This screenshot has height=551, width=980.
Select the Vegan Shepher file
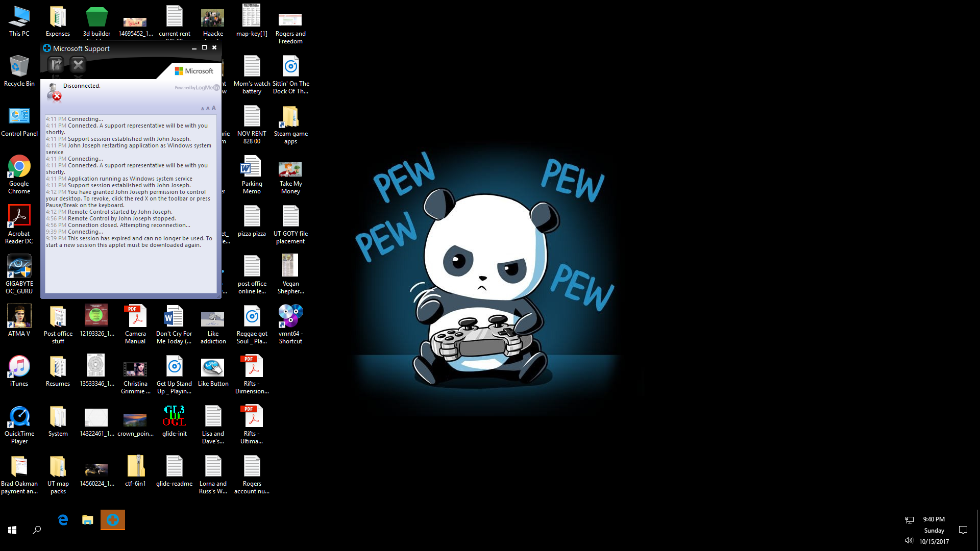click(x=290, y=274)
